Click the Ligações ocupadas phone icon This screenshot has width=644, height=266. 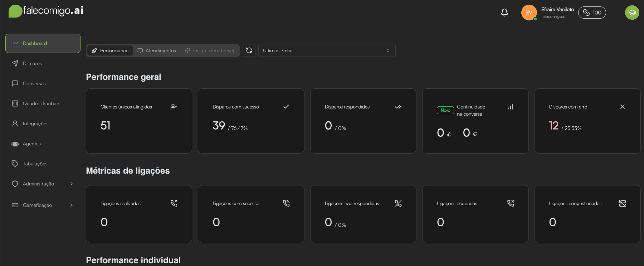click(511, 203)
